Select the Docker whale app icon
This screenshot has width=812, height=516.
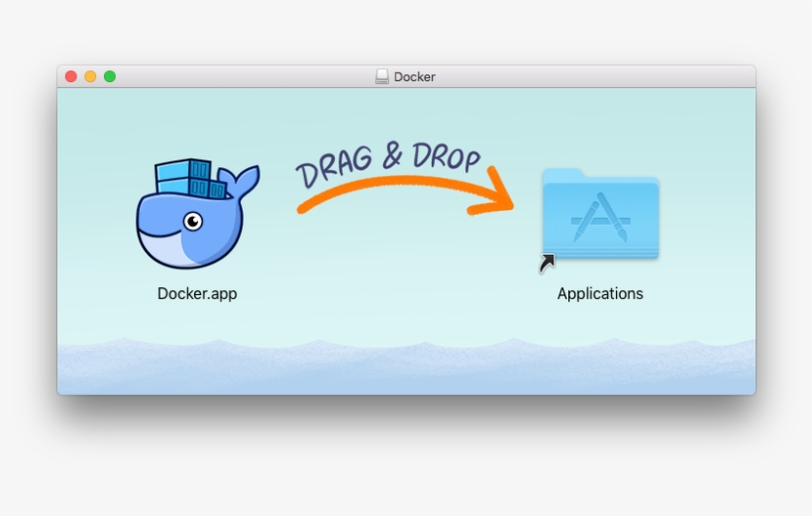click(198, 214)
